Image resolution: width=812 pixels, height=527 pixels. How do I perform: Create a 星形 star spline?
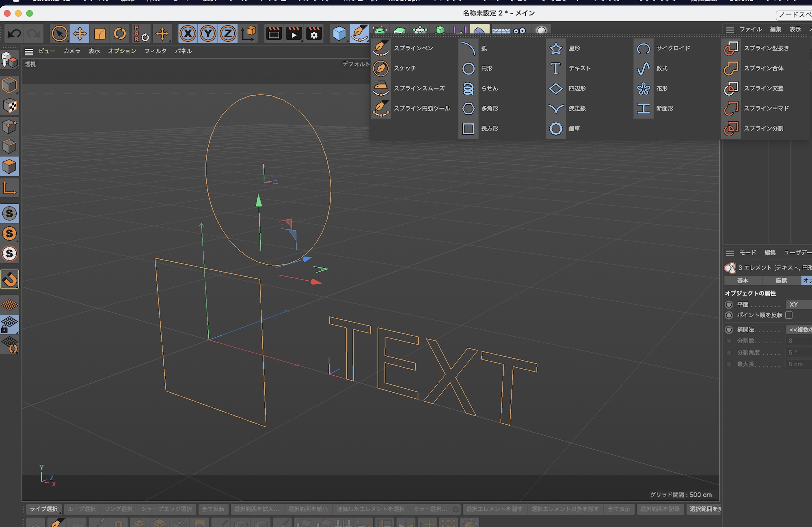556,48
